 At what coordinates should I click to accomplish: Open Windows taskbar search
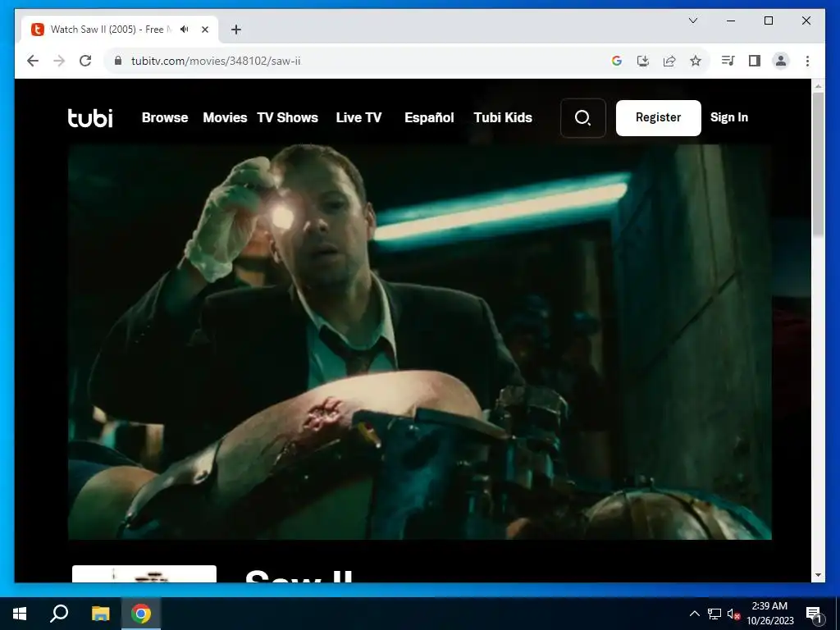click(x=59, y=614)
